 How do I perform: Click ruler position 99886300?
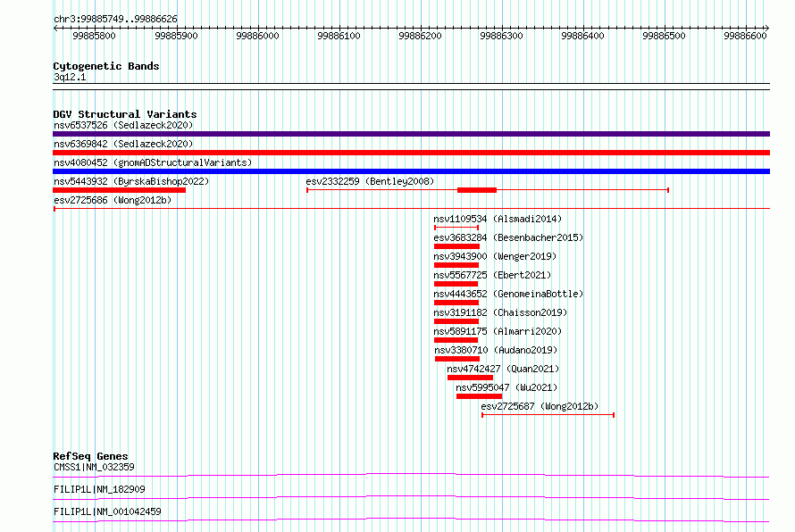point(501,36)
